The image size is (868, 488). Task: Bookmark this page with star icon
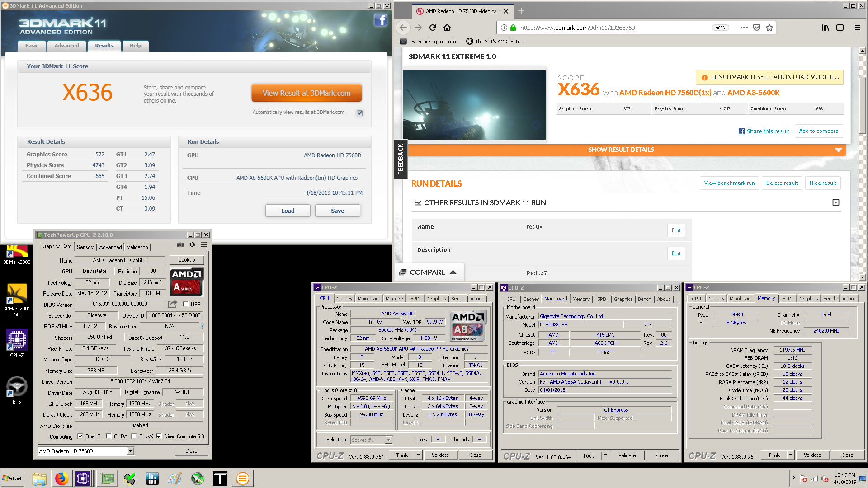769,28
